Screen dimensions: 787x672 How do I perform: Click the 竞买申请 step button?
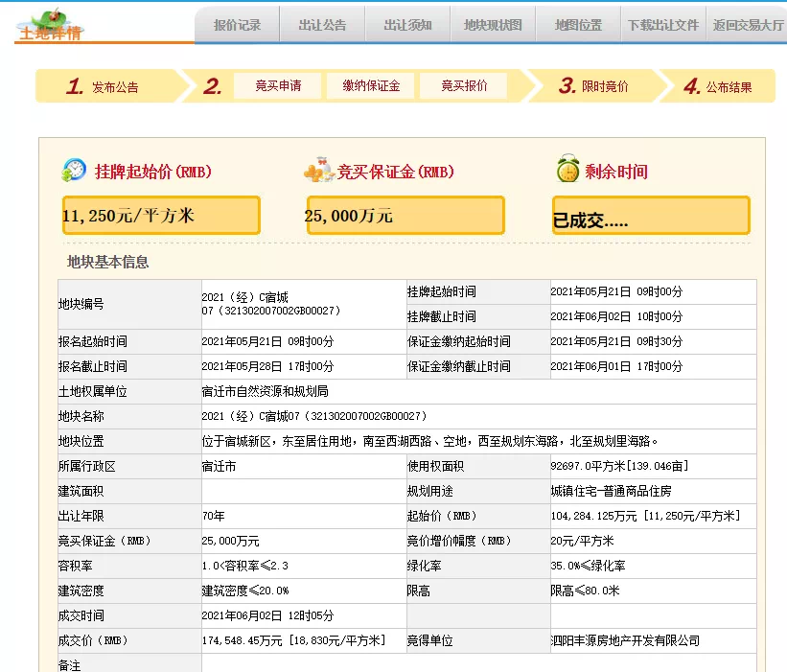(x=278, y=85)
